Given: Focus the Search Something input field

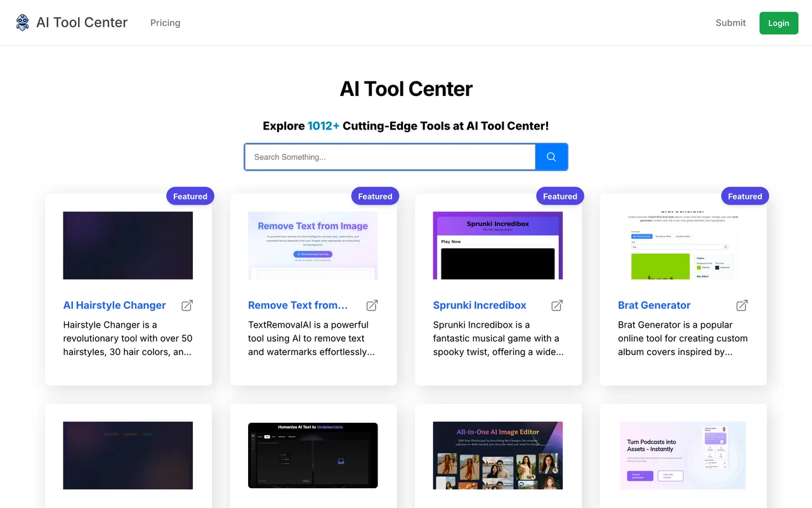Looking at the screenshot, I should click(390, 157).
